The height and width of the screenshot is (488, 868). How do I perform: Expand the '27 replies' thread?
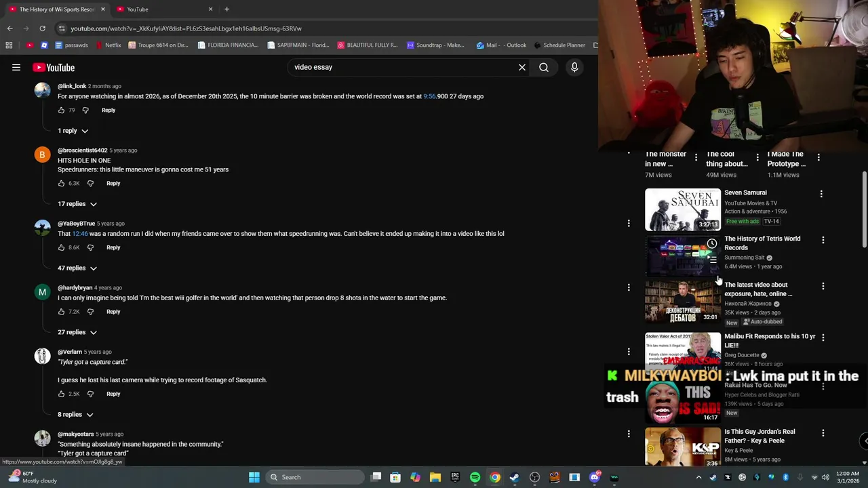(77, 333)
